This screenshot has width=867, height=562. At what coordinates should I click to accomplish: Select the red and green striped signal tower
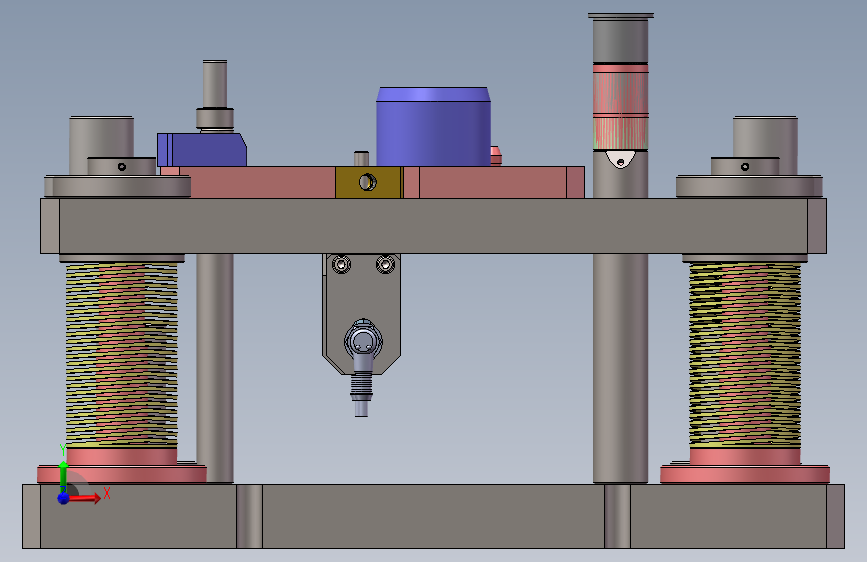620,106
